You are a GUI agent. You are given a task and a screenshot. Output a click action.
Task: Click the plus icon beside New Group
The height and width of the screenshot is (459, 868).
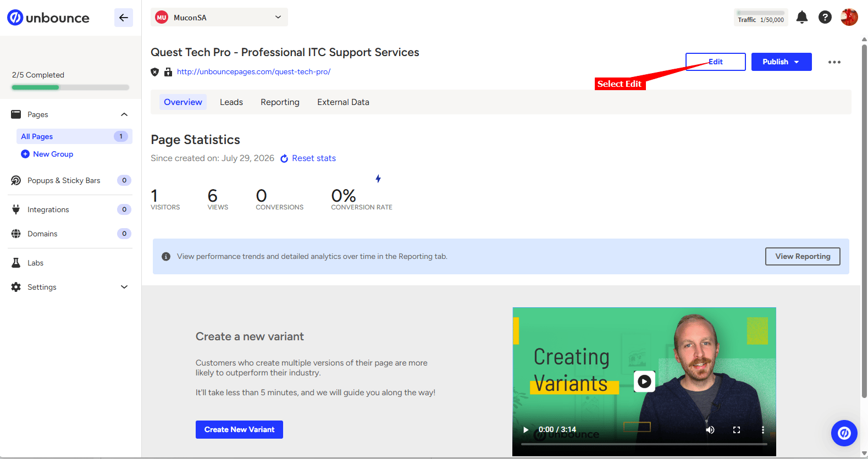coord(25,154)
